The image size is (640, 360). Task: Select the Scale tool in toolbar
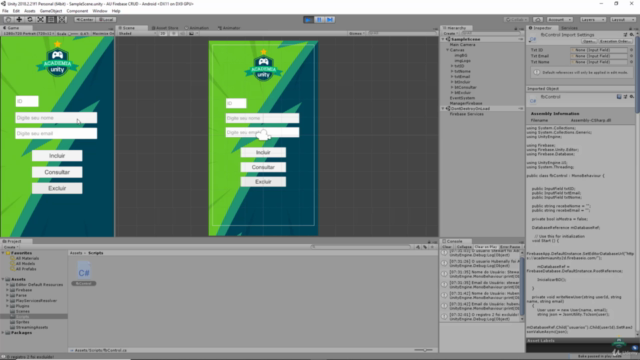(40, 20)
